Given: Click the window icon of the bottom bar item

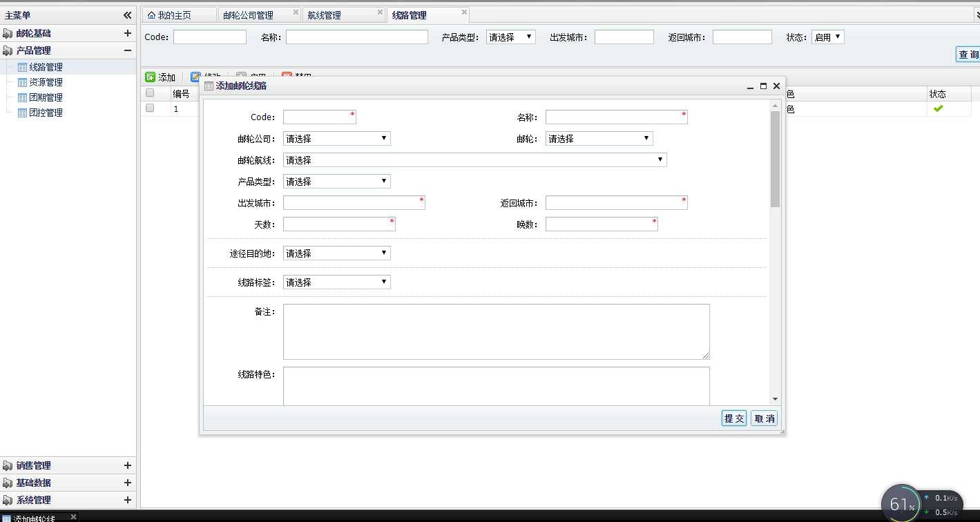Looking at the screenshot, I should 6,519.
